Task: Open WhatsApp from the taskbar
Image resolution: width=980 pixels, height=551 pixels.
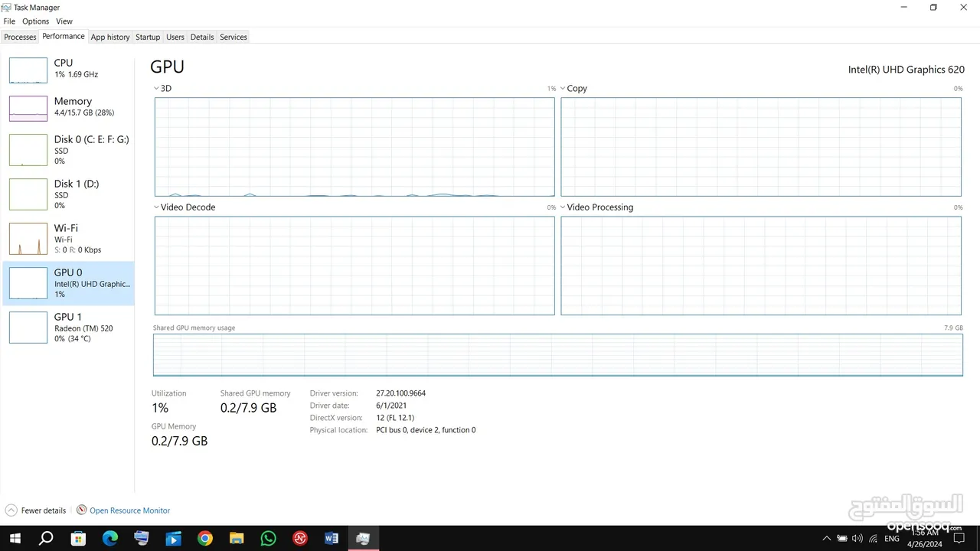Action: (x=268, y=539)
